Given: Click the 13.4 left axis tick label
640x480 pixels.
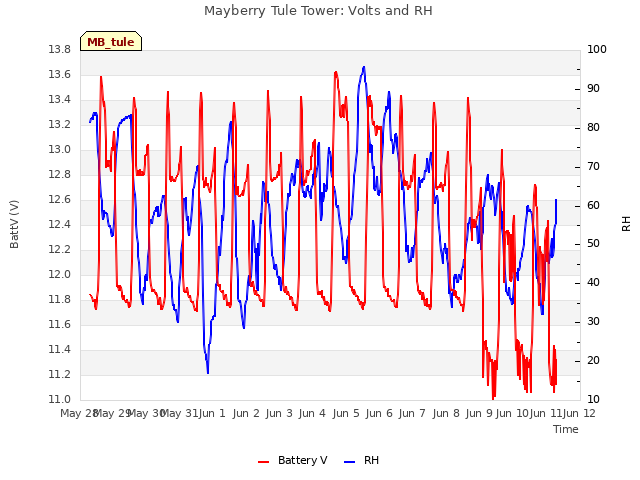Looking at the screenshot, I should [60, 100].
